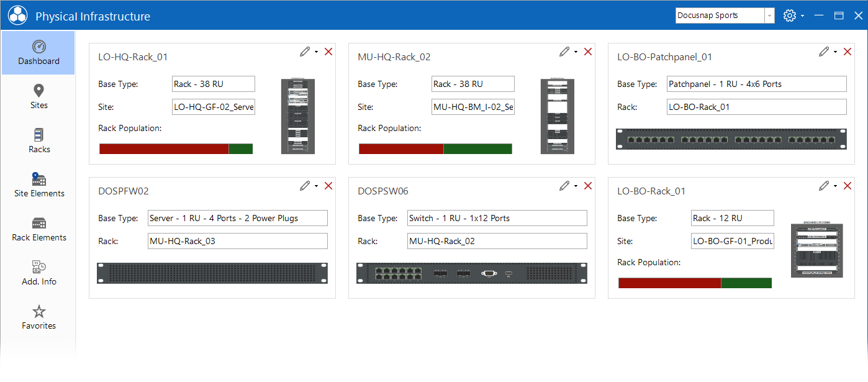Image resolution: width=868 pixels, height=382 pixels.
Task: Remove the DOSPSW06 card with the red X
Action: pyautogui.click(x=588, y=186)
